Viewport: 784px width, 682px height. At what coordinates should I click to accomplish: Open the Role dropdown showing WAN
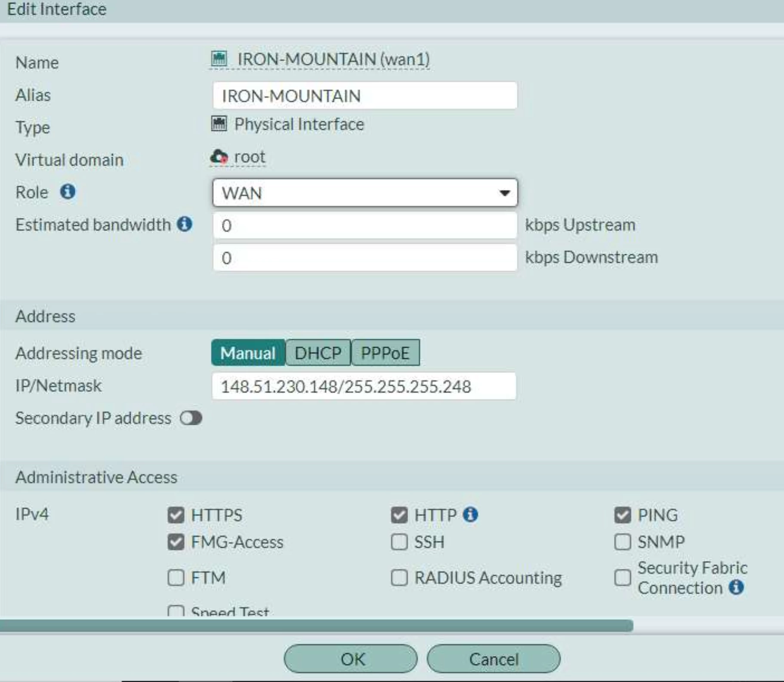365,193
